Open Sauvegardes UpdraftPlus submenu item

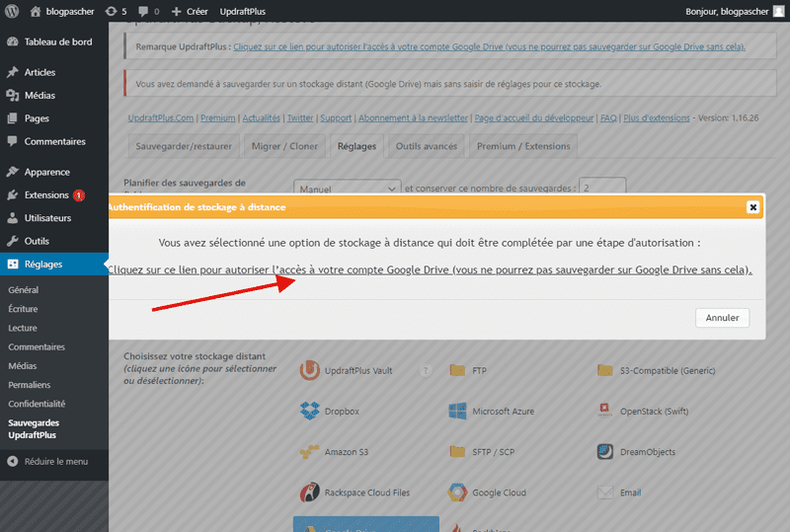[x=34, y=428]
